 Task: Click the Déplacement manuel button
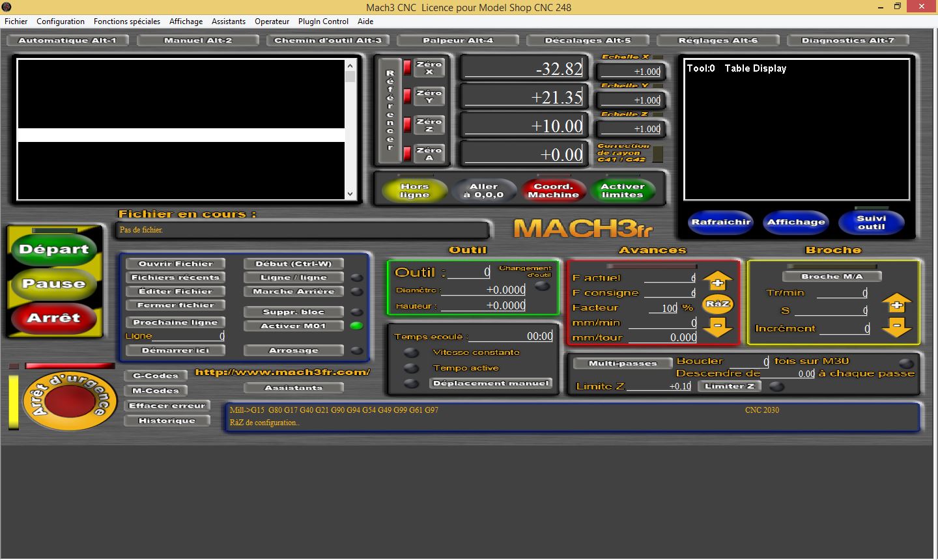492,383
